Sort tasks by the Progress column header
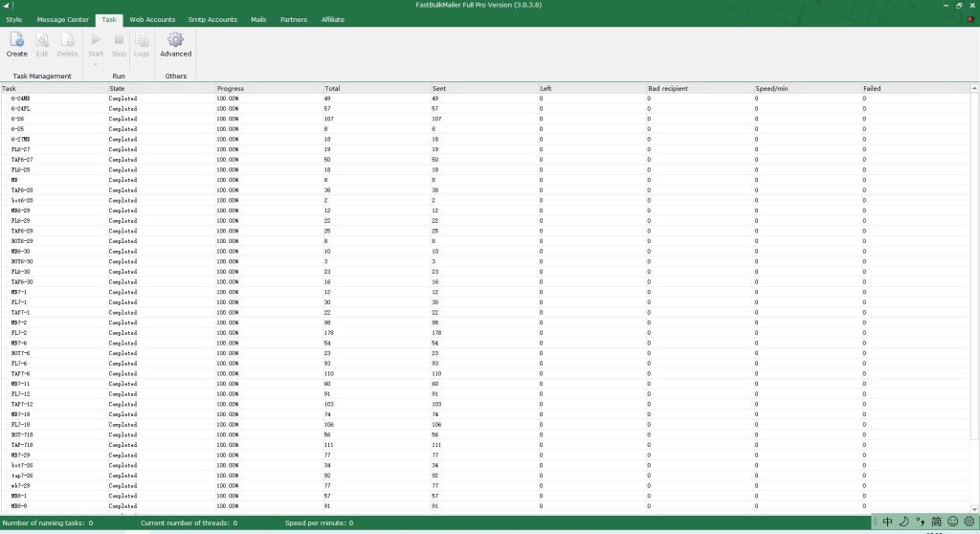The height and width of the screenshot is (534, 980). pos(231,88)
